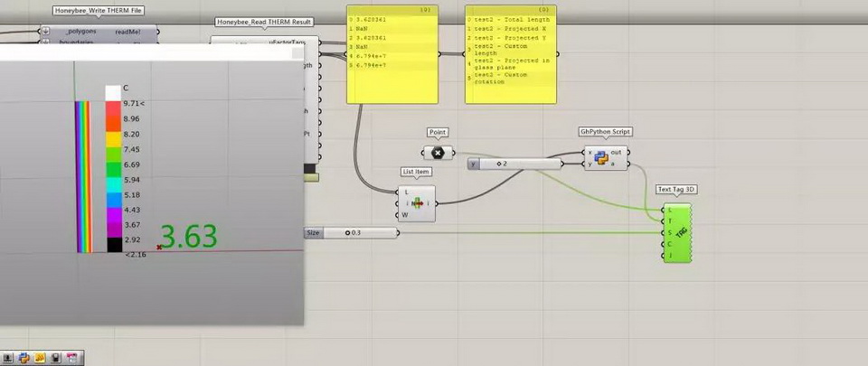Click the yellow panel listing 3.628361 values

tap(392, 54)
